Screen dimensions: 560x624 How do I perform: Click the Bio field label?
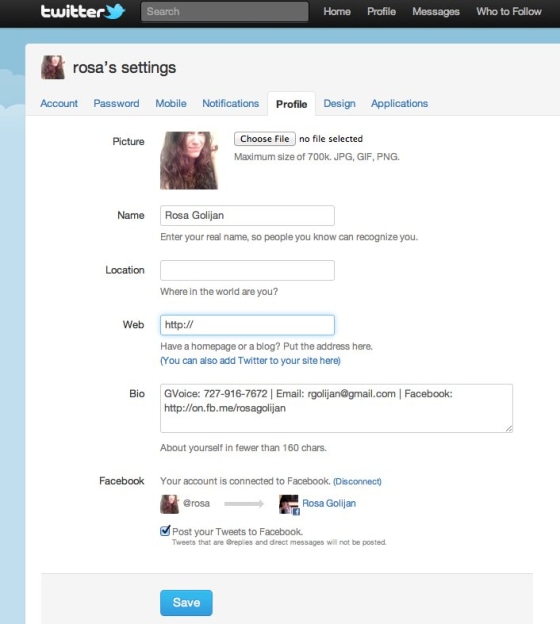(x=137, y=394)
